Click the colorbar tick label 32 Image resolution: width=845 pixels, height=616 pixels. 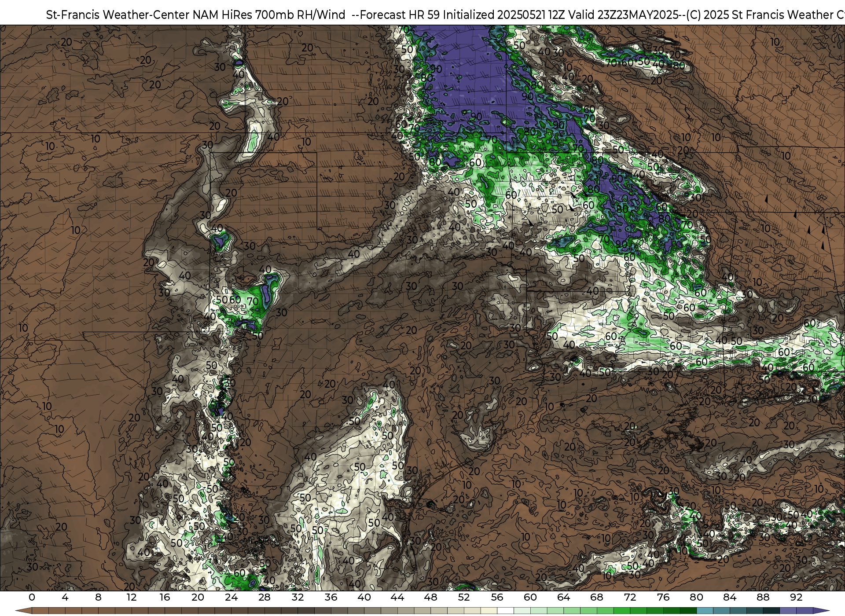[x=298, y=598]
